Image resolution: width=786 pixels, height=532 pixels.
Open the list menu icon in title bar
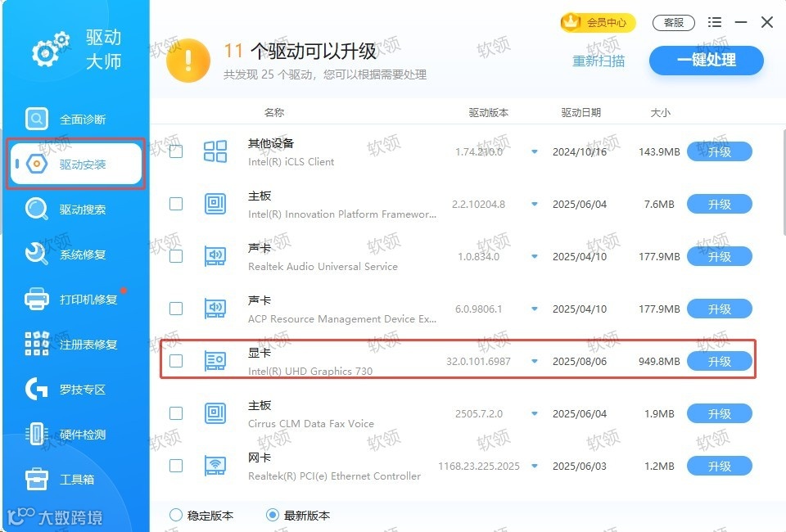[714, 22]
